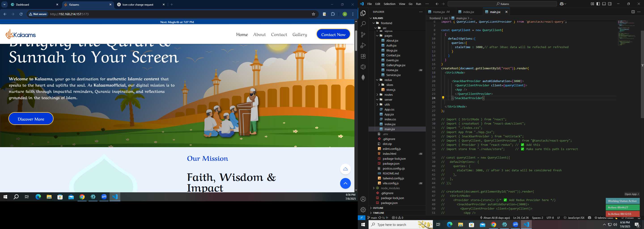
Task: Open the Run and Debug view
Action: point(363,45)
